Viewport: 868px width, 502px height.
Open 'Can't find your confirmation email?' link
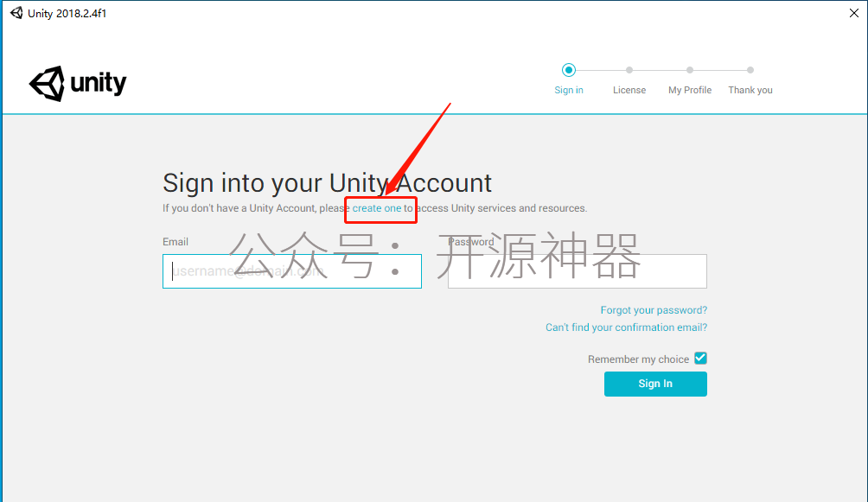(626, 327)
